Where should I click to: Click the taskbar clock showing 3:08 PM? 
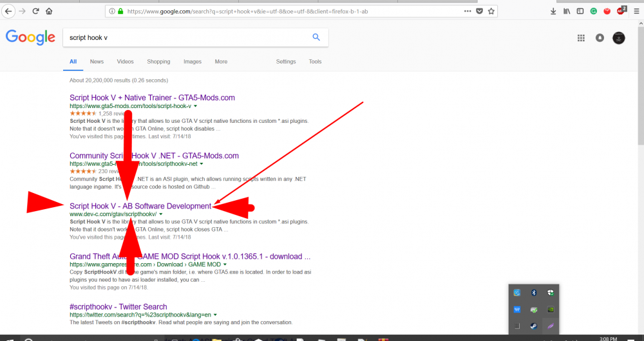point(609,338)
